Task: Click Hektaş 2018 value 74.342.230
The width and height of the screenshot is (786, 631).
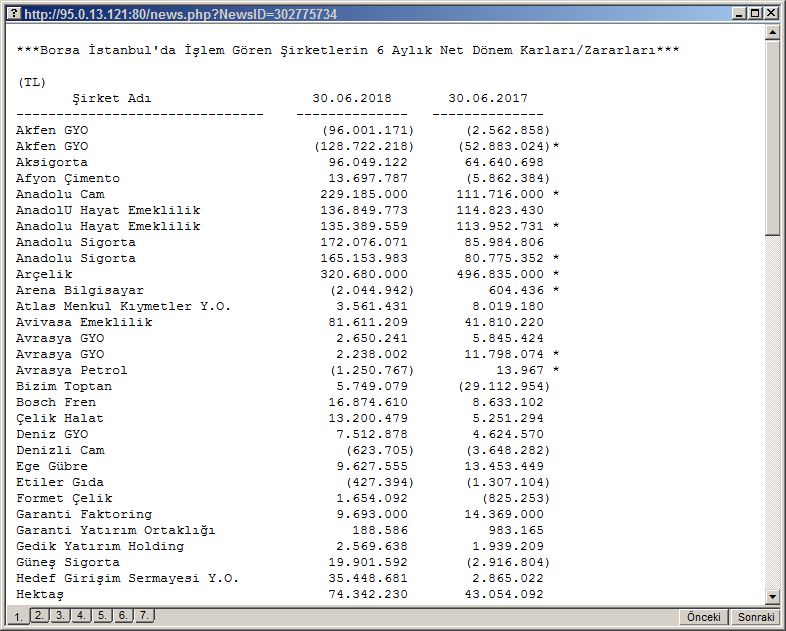Action: click(x=368, y=594)
